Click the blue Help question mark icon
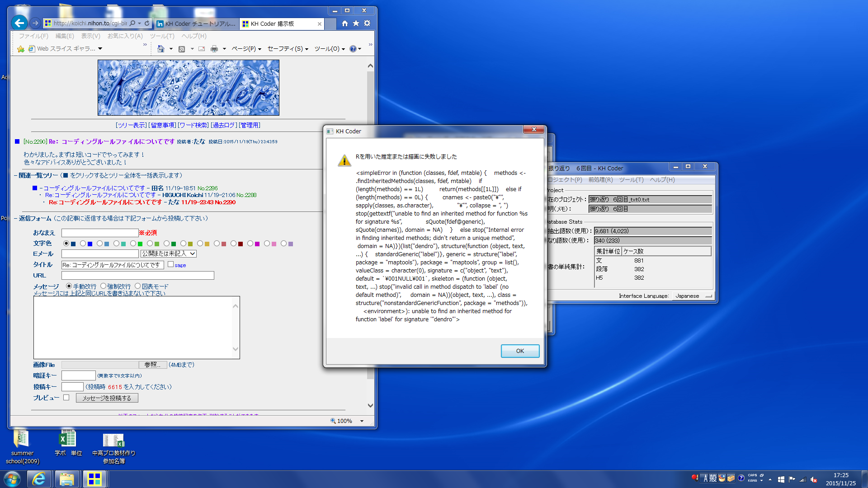The image size is (868, 488). [x=353, y=49]
